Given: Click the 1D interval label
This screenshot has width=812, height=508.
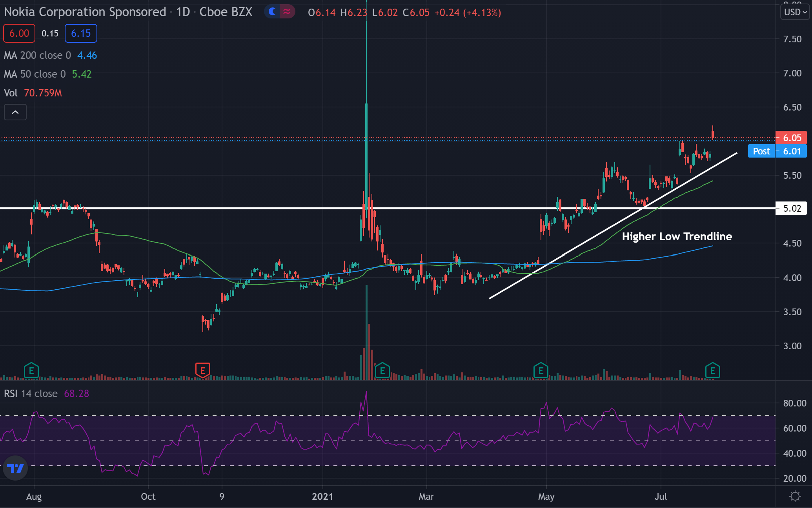Looking at the screenshot, I should pyautogui.click(x=183, y=12).
